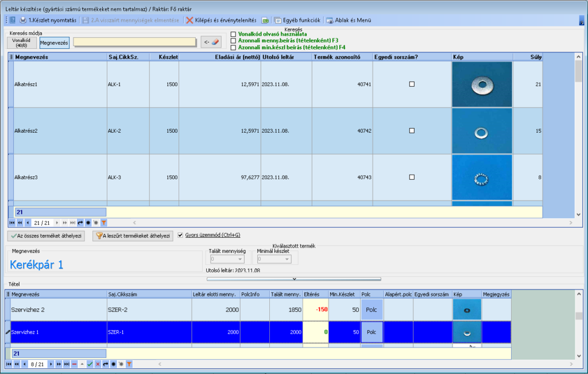Click A leszűrt termékeket áthelyezi button
The height and width of the screenshot is (374, 588).
click(133, 236)
